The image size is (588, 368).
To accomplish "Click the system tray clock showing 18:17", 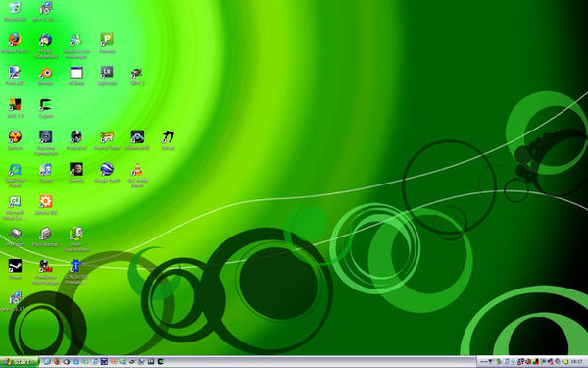I will 576,362.
